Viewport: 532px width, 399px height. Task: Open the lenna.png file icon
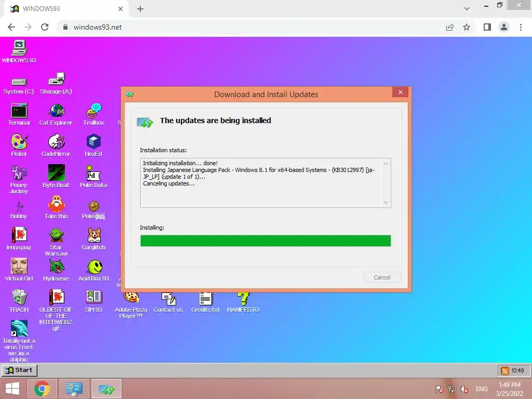pos(19,239)
